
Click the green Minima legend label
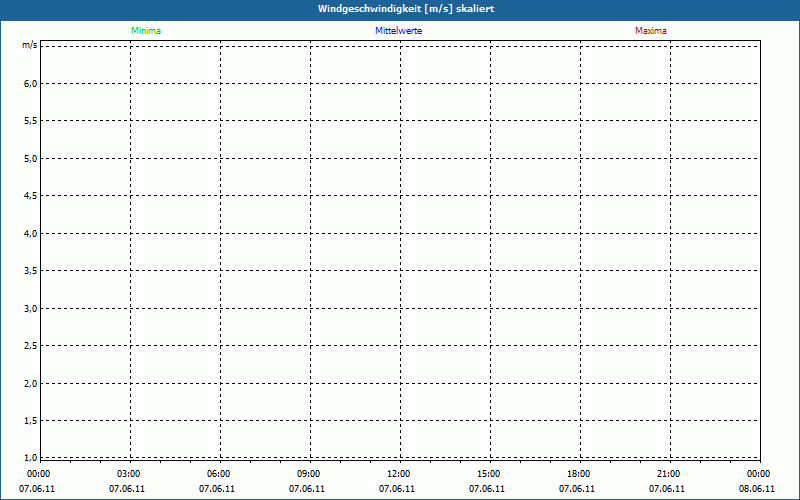tap(146, 31)
